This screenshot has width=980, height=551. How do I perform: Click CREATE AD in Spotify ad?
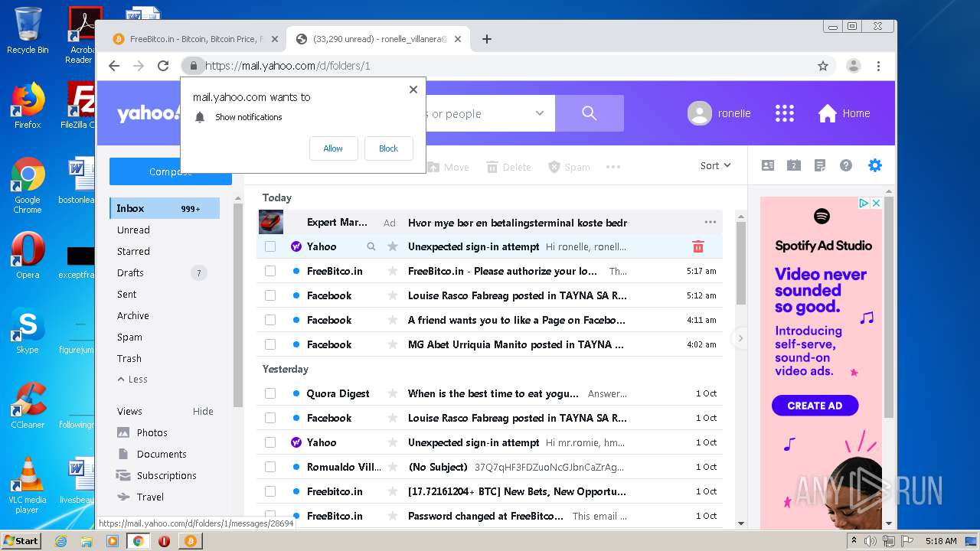[815, 406]
